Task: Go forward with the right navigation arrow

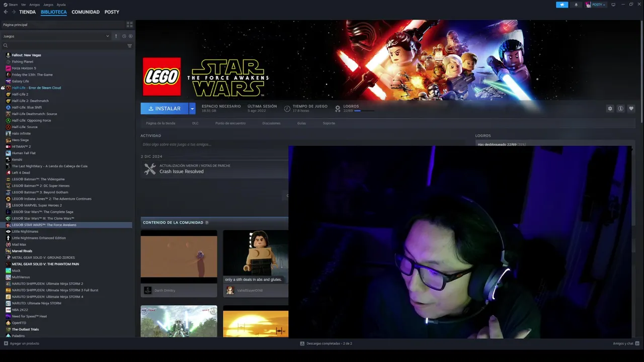Action: (x=14, y=12)
